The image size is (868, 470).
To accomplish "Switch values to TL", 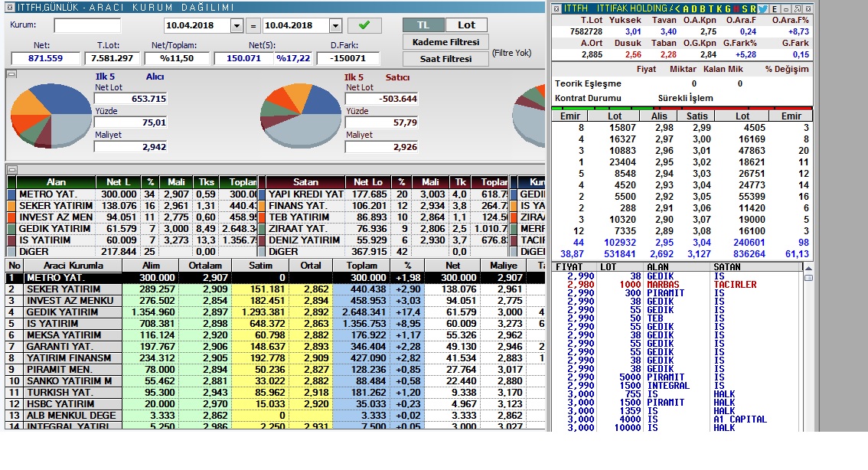I will click(423, 25).
